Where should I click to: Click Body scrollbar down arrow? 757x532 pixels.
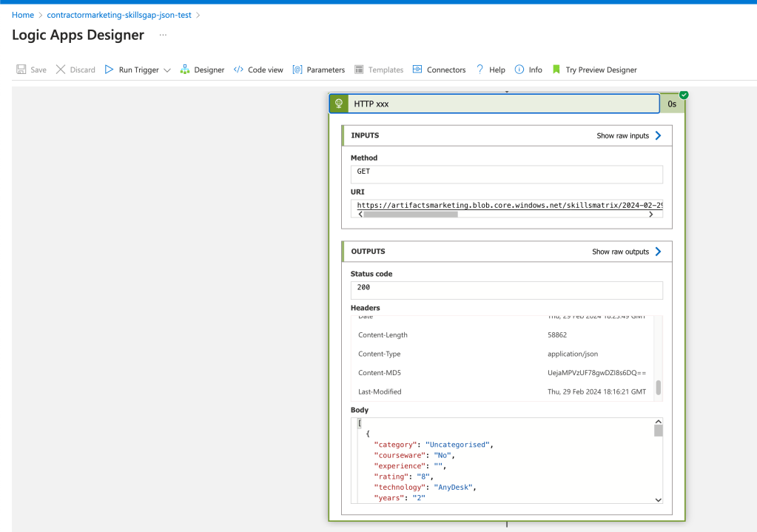click(x=658, y=499)
